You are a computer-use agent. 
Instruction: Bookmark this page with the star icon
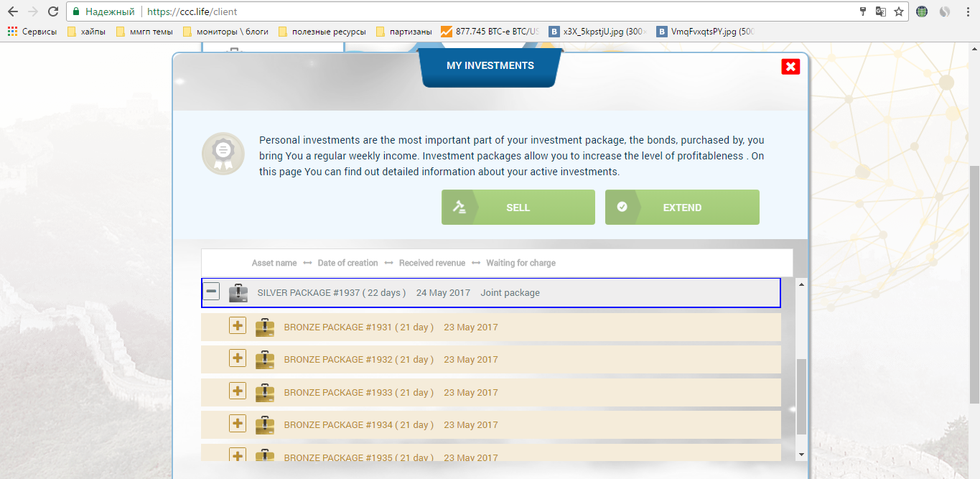898,11
